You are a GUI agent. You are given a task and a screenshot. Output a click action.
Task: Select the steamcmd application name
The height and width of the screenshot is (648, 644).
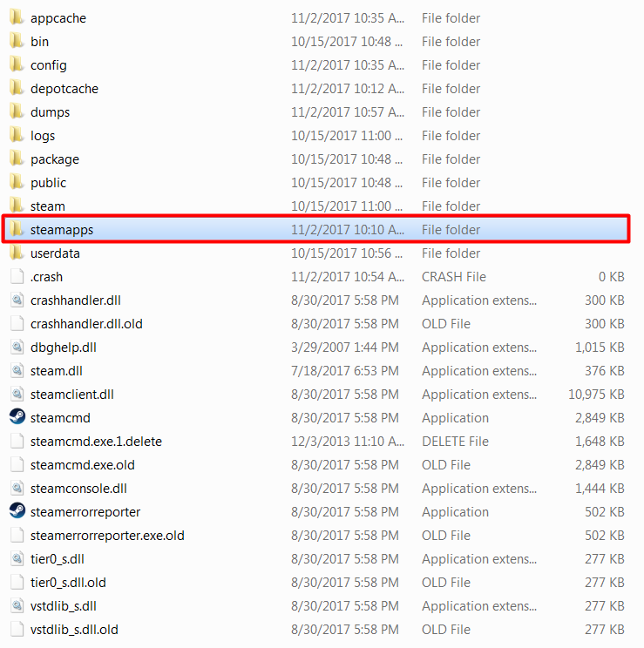60,418
